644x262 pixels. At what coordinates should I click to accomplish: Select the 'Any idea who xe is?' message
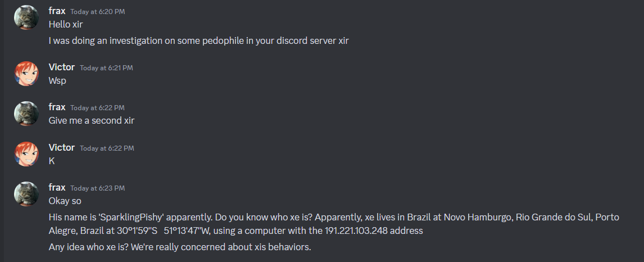coord(179,247)
